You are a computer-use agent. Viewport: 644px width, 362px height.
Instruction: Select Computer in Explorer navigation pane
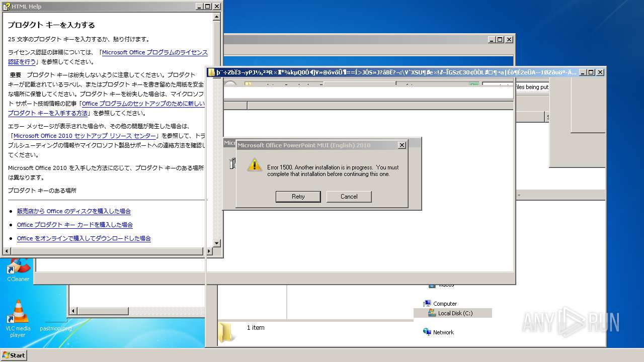click(x=445, y=304)
